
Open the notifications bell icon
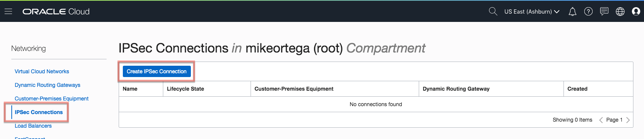pyautogui.click(x=573, y=12)
